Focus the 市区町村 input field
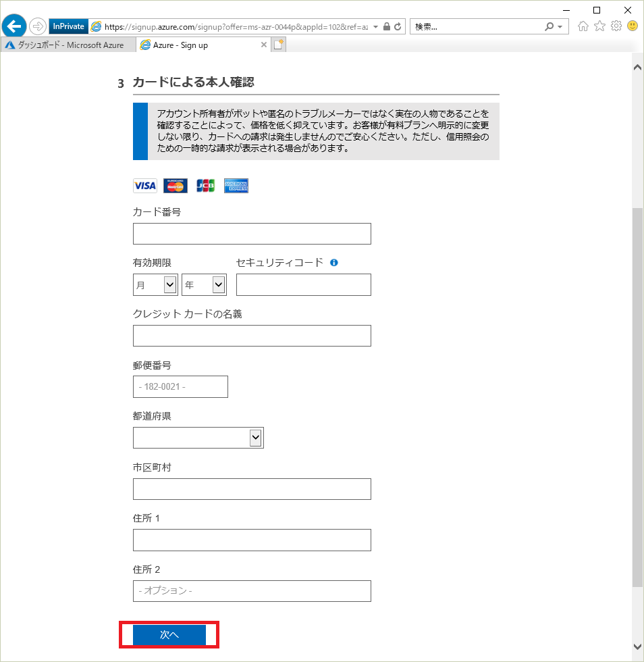This screenshot has width=644, height=662. coord(252,489)
